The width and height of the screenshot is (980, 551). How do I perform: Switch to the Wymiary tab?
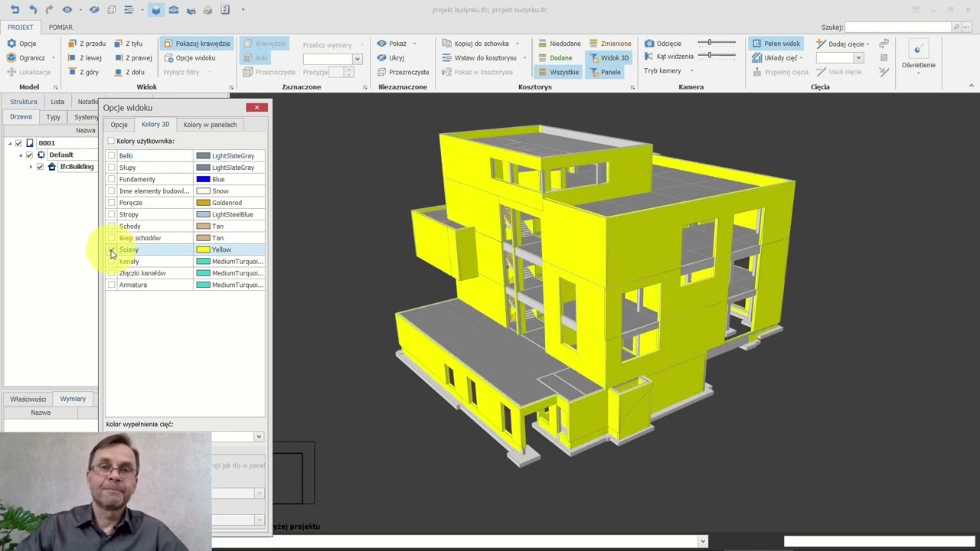tap(73, 399)
